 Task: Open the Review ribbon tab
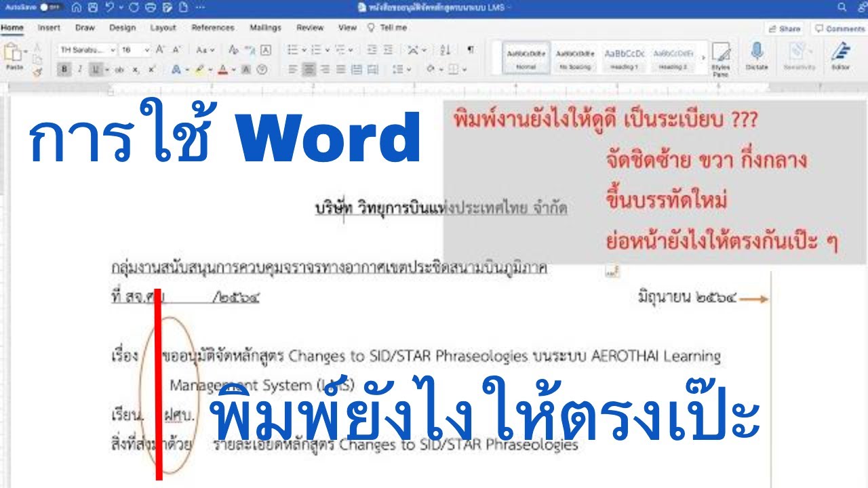click(x=310, y=28)
